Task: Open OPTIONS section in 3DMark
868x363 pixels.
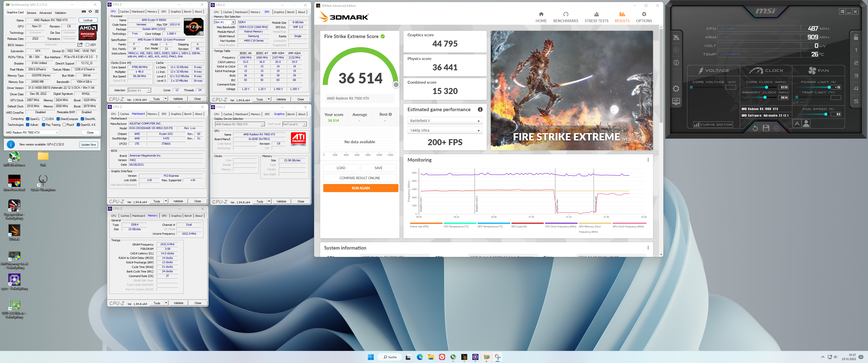Action: (x=644, y=17)
